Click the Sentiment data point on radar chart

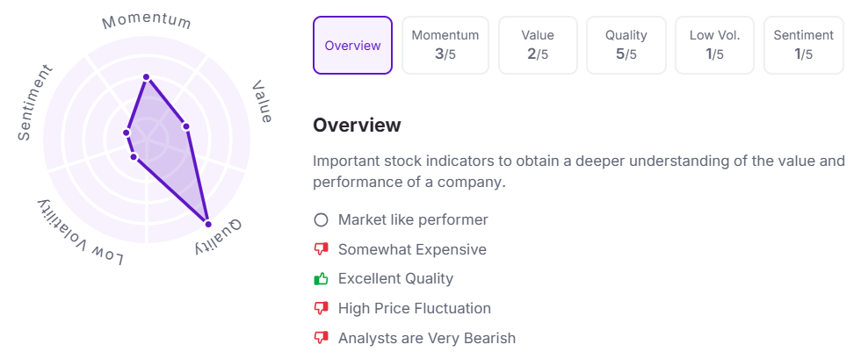[127, 133]
